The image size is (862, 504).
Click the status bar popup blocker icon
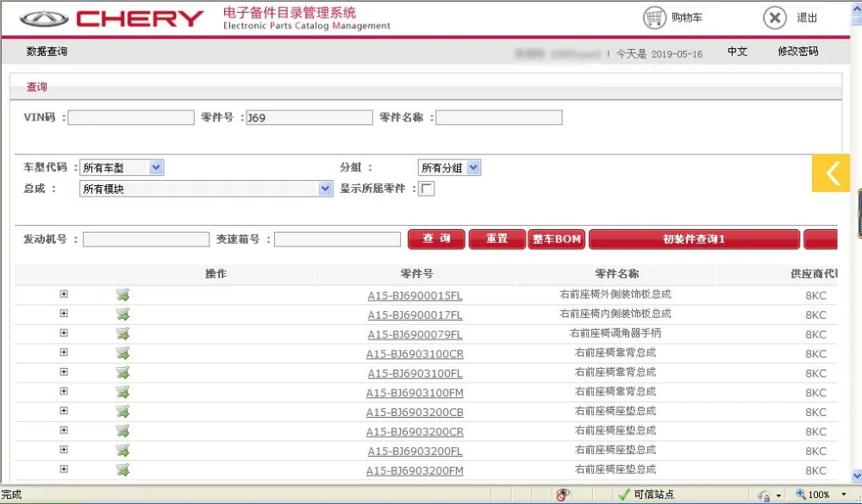[562, 495]
